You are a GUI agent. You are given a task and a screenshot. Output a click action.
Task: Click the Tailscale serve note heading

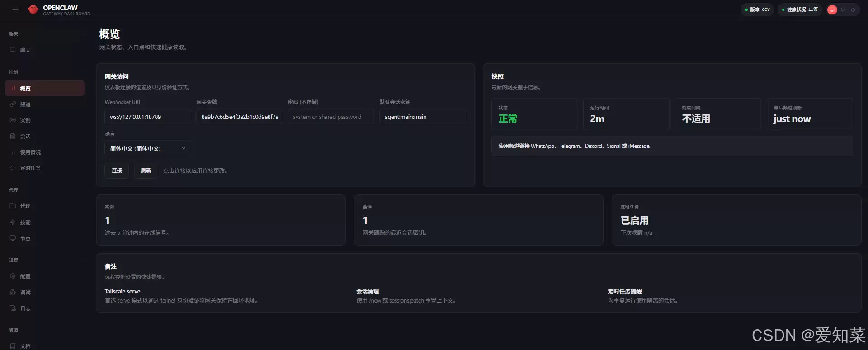pyautogui.click(x=123, y=291)
